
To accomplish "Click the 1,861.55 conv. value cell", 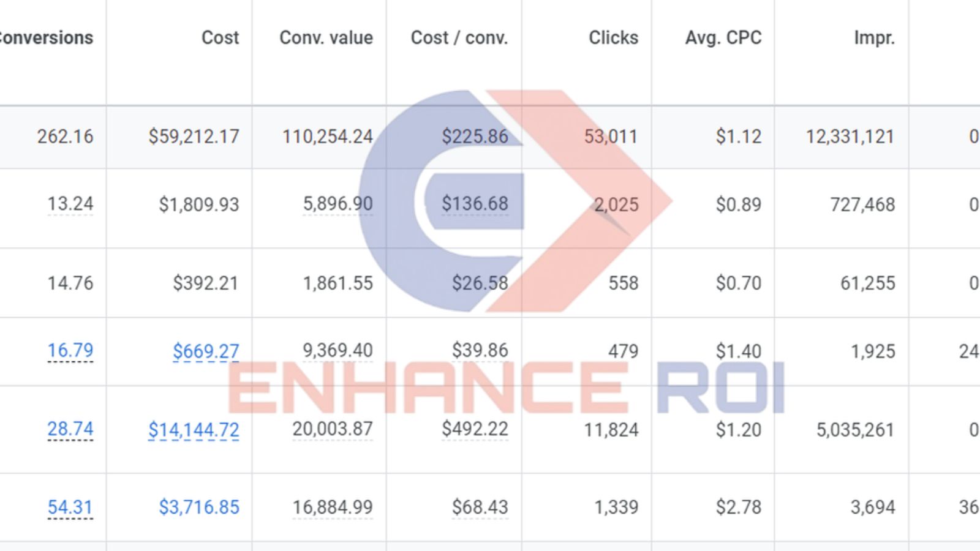I will (337, 283).
